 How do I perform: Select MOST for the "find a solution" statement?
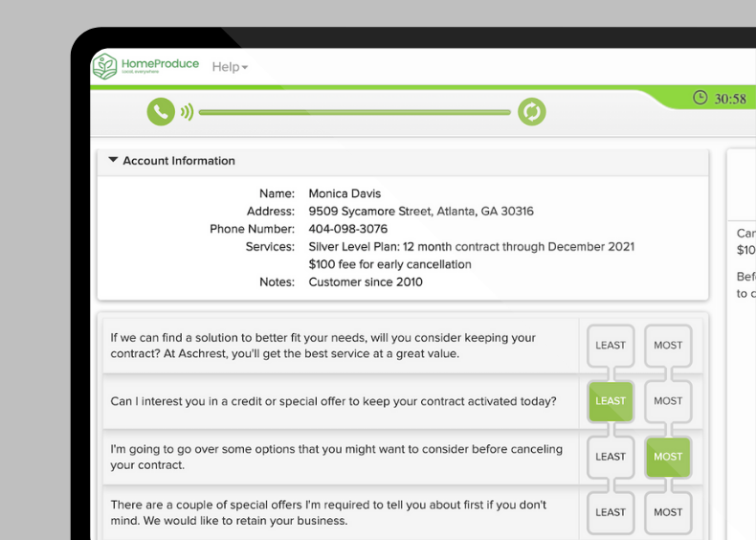click(667, 346)
